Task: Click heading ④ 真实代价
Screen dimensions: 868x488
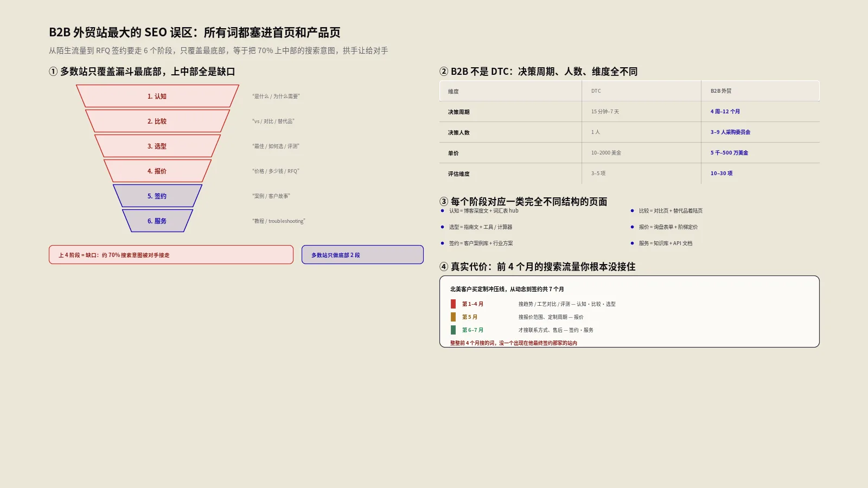Action: click(x=538, y=267)
